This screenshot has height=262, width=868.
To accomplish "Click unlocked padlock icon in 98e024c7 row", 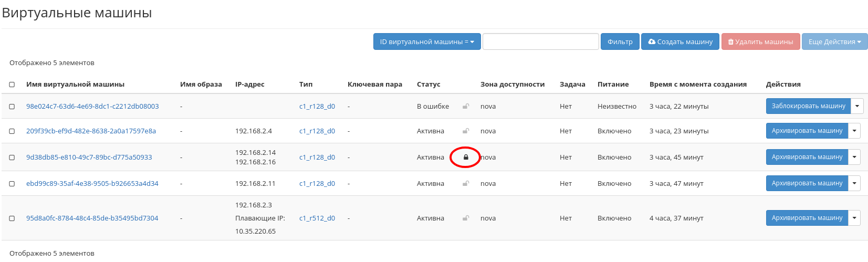I will point(465,106).
